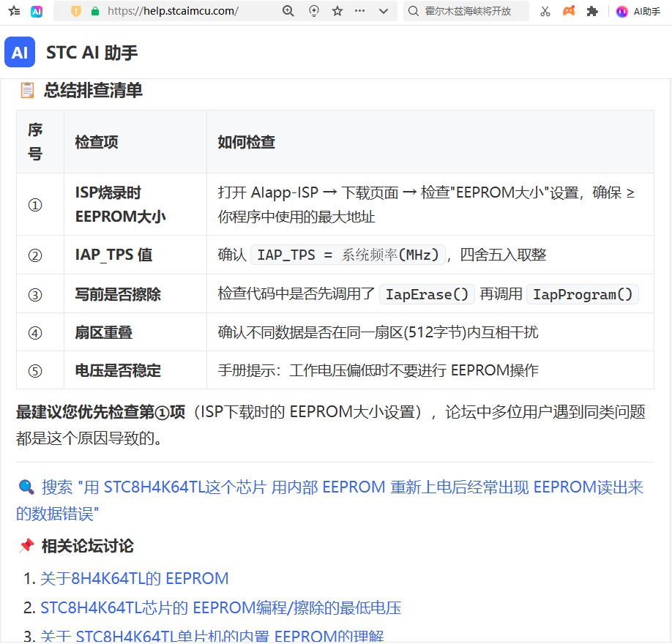Focus the search box with 霍尔木兹海峡将开放
This screenshot has width=672, height=644.
pyautogui.click(x=466, y=11)
